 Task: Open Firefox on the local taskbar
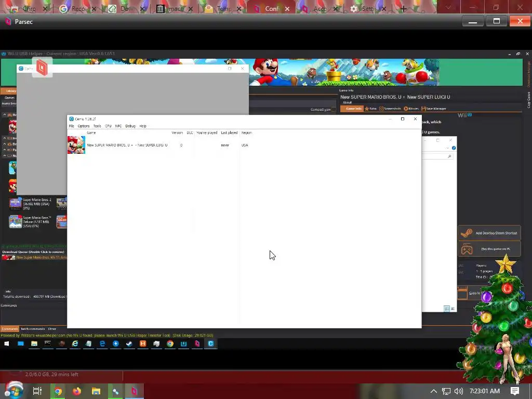coord(77,392)
